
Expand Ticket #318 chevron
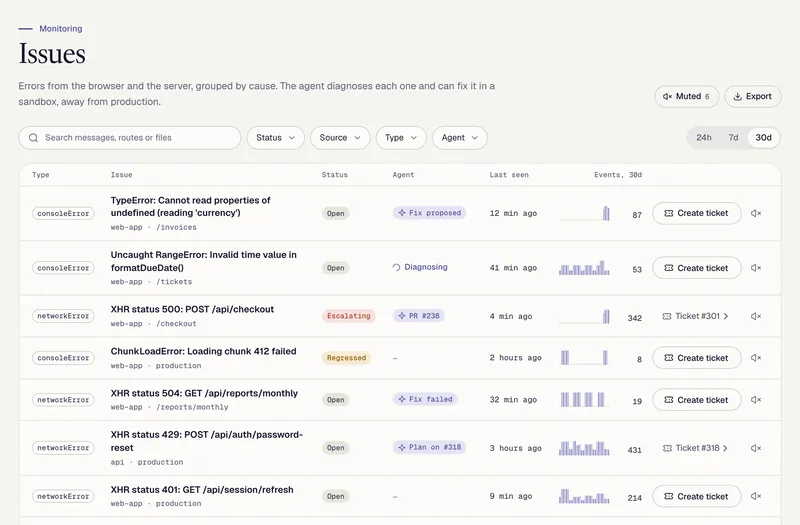726,448
